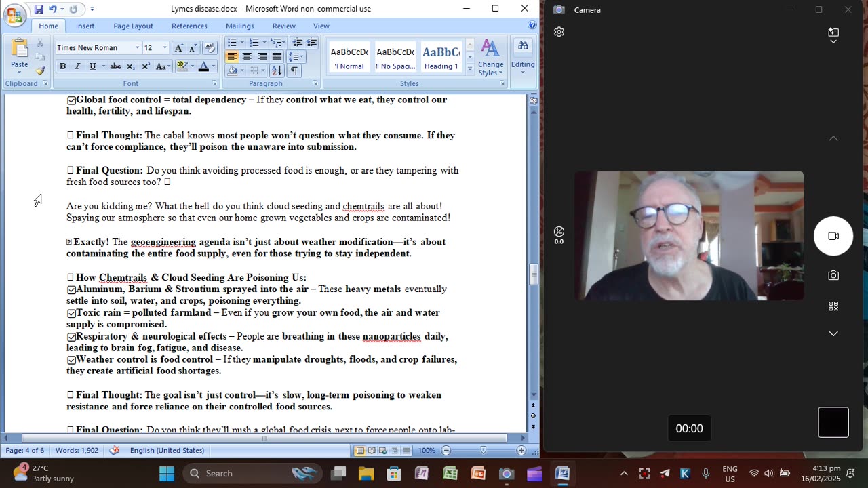Toggle Align Text Left button
This screenshot has width=868, height=488.
point(232,57)
